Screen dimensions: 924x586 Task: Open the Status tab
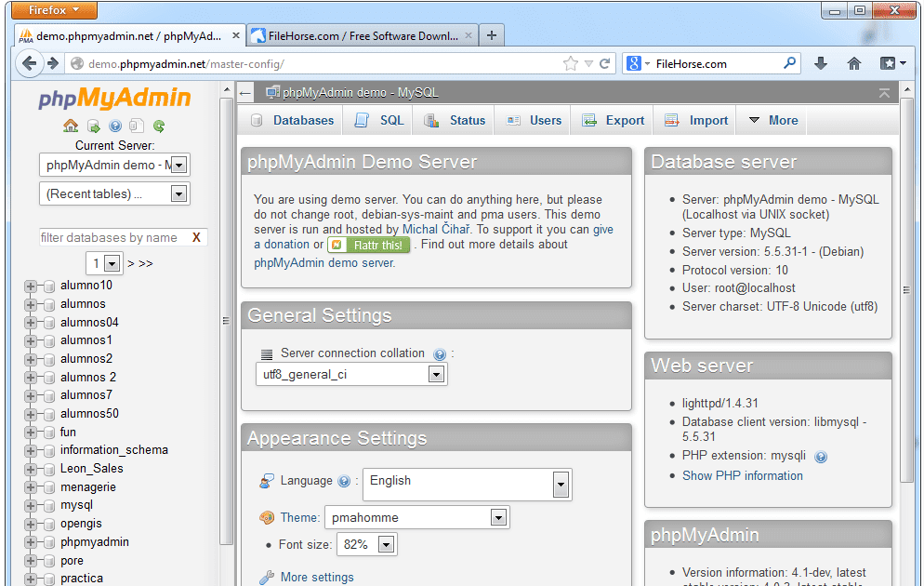coord(455,120)
